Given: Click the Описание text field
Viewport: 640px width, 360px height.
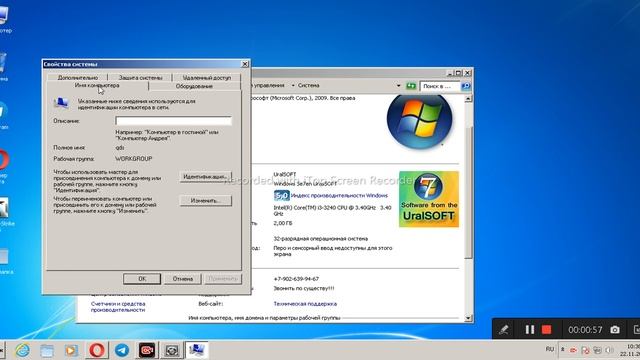Looking at the screenshot, I should [x=173, y=121].
